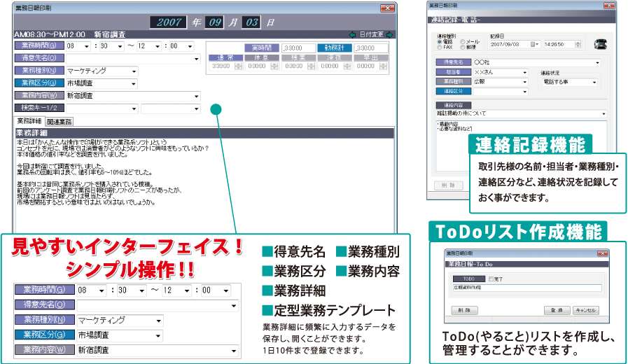This screenshot has height=364, width=628.
Task: Adjust the 通常 time spinner
Action: [x=238, y=66]
